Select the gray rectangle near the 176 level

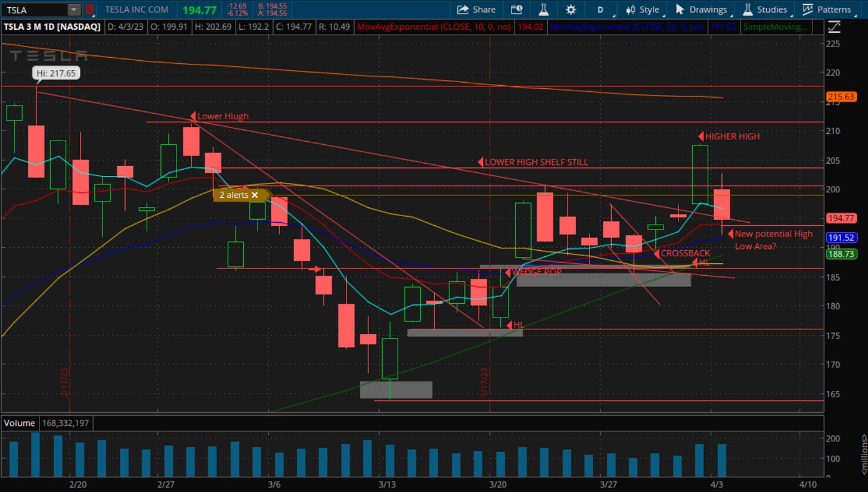pyautogui.click(x=465, y=332)
